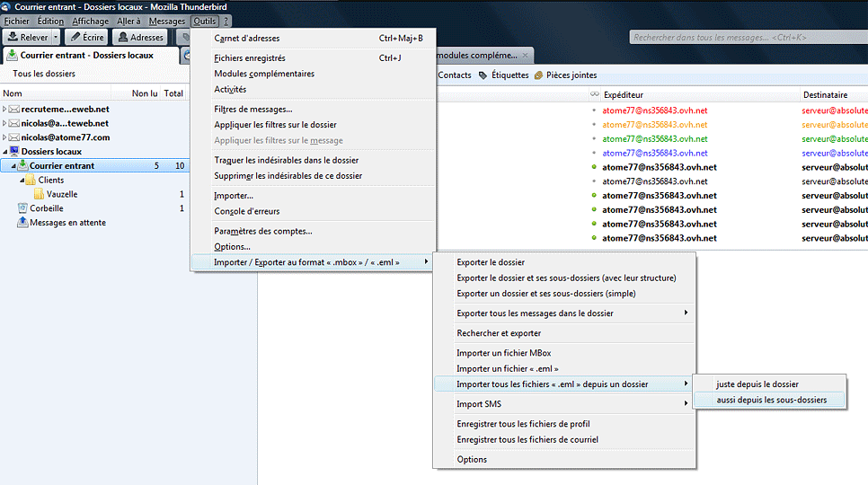This screenshot has height=485, width=868.
Task: Expand Importer tous les fichiers .eml depuis un dossier
Action: (564, 384)
